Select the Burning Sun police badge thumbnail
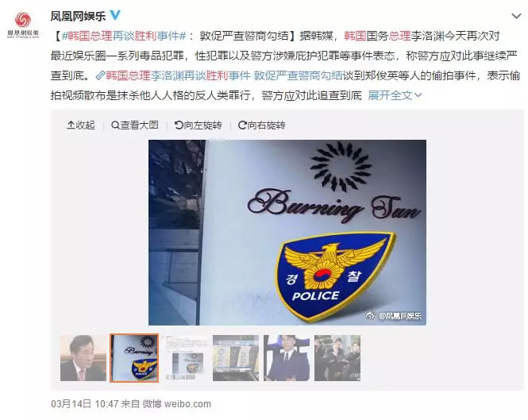 tap(134, 358)
